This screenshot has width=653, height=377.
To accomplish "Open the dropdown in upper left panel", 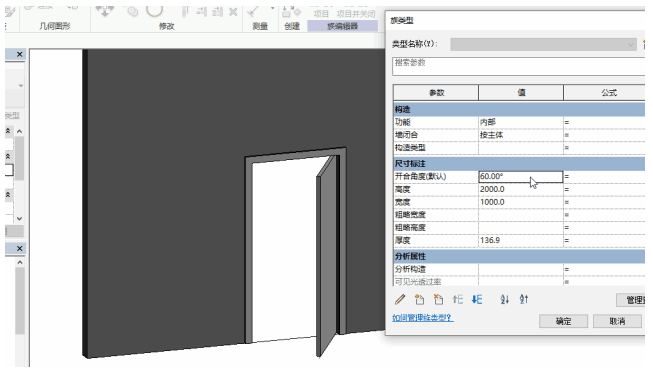I will pos(20,86).
